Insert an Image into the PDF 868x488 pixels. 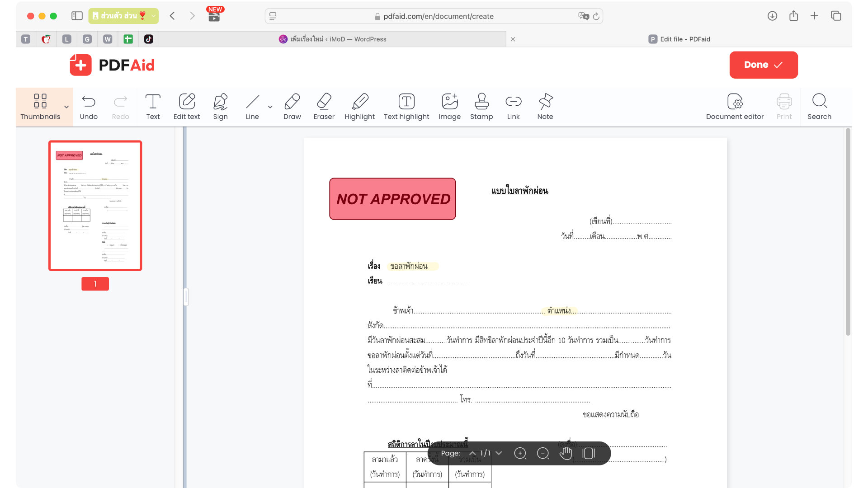coord(449,107)
